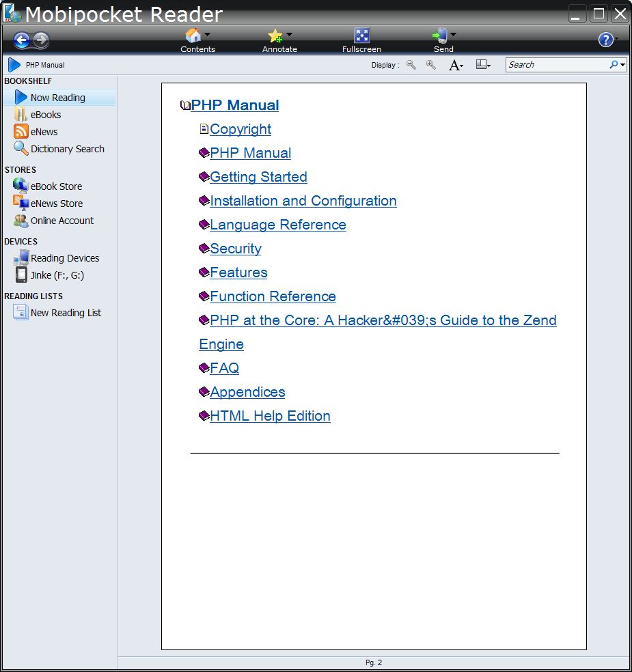Expand the Send dropdown arrow
The height and width of the screenshot is (672, 632).
[x=453, y=34]
